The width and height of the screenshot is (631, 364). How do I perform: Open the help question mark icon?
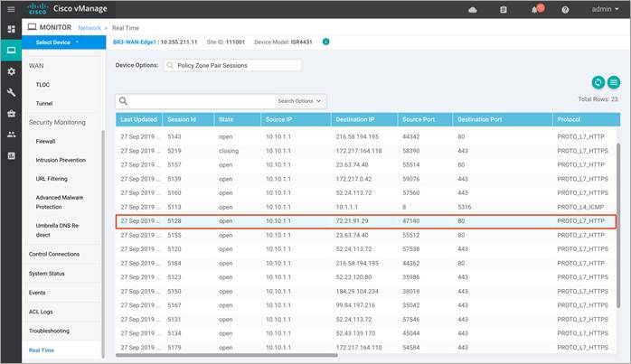565,10
